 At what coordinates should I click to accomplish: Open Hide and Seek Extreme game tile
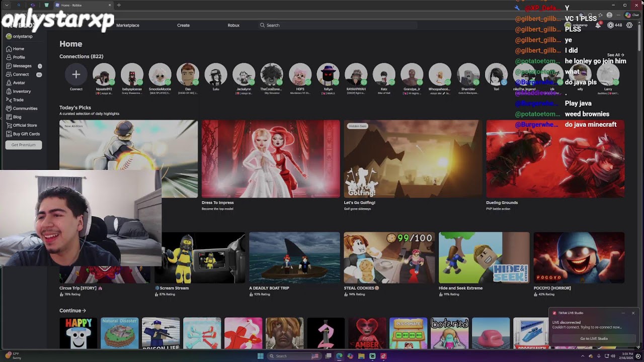pyautogui.click(x=484, y=264)
